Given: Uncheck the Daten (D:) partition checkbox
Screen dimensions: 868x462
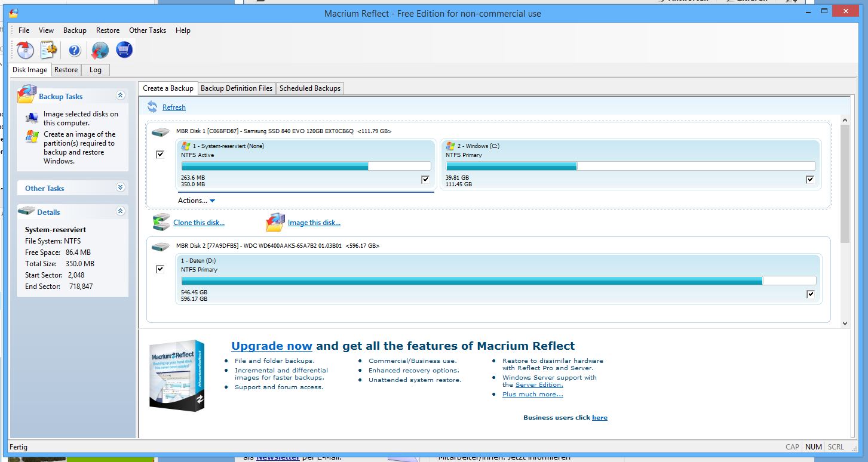Looking at the screenshot, I should [810, 294].
